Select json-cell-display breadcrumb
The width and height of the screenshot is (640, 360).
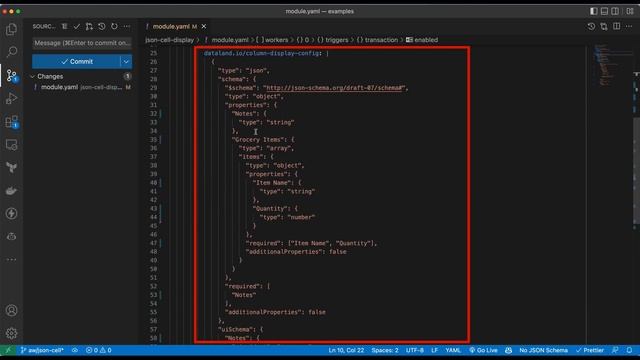click(169, 40)
